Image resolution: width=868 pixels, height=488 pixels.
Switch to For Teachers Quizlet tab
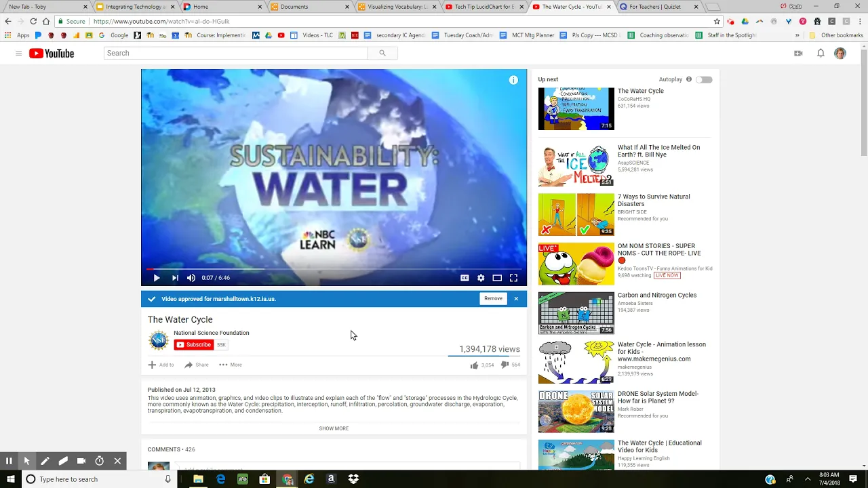pyautogui.click(x=658, y=7)
